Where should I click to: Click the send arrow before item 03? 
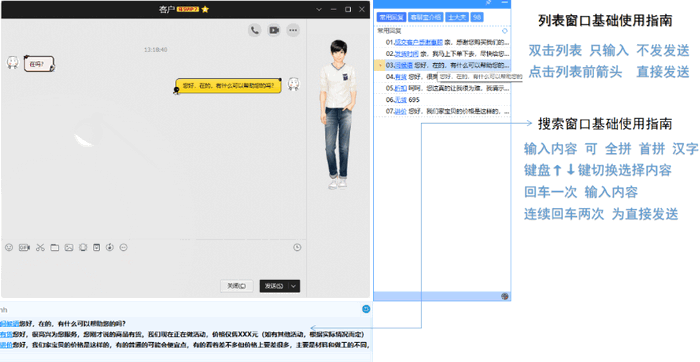(380, 65)
